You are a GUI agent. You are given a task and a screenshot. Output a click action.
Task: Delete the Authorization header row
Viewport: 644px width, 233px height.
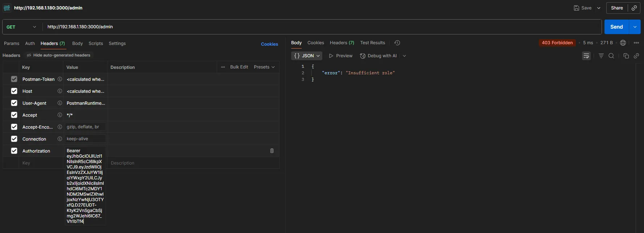(x=272, y=151)
